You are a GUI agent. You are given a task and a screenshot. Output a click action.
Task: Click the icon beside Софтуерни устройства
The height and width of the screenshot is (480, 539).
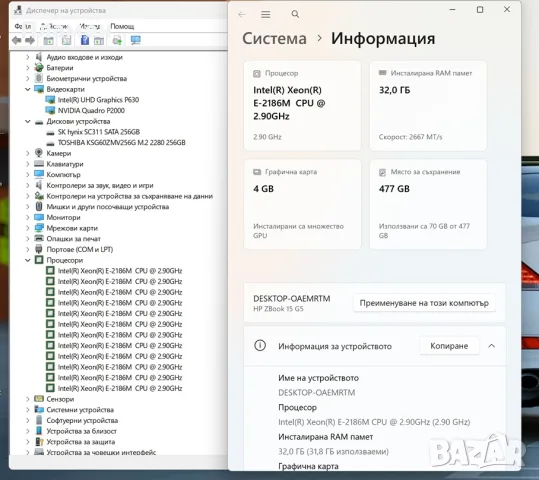pyautogui.click(x=39, y=420)
